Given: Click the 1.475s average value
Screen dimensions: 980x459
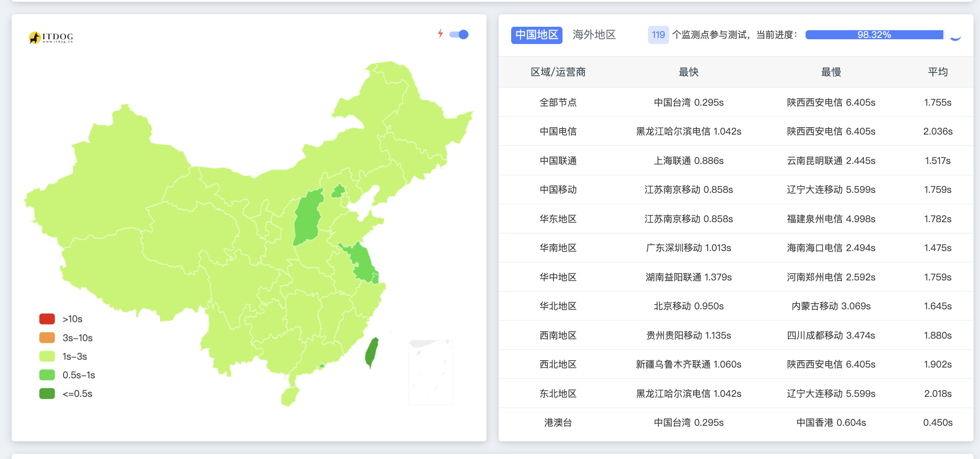Looking at the screenshot, I should (938, 248).
